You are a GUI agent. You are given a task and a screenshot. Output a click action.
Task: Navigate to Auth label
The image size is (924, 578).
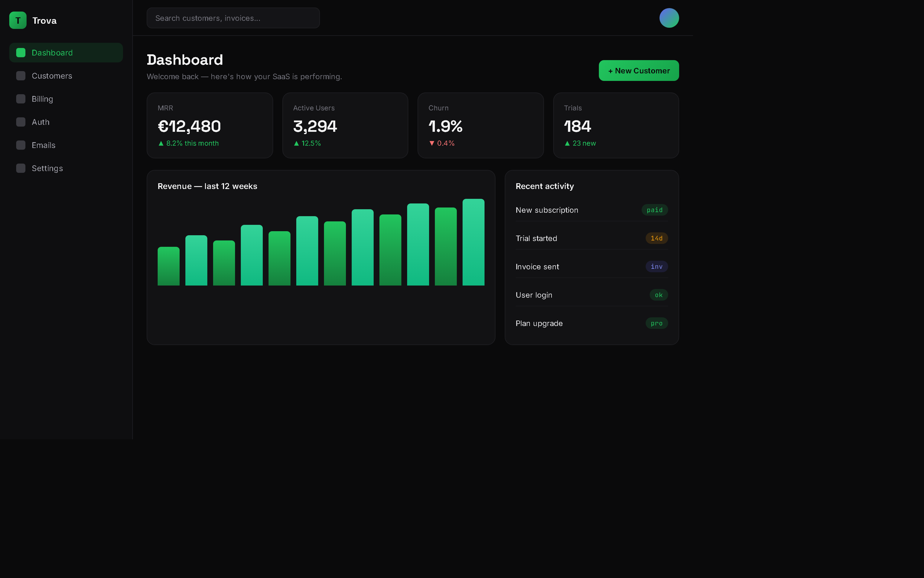point(40,122)
